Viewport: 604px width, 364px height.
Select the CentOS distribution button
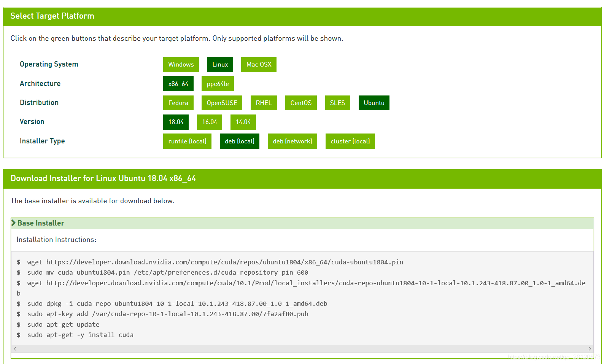click(301, 103)
